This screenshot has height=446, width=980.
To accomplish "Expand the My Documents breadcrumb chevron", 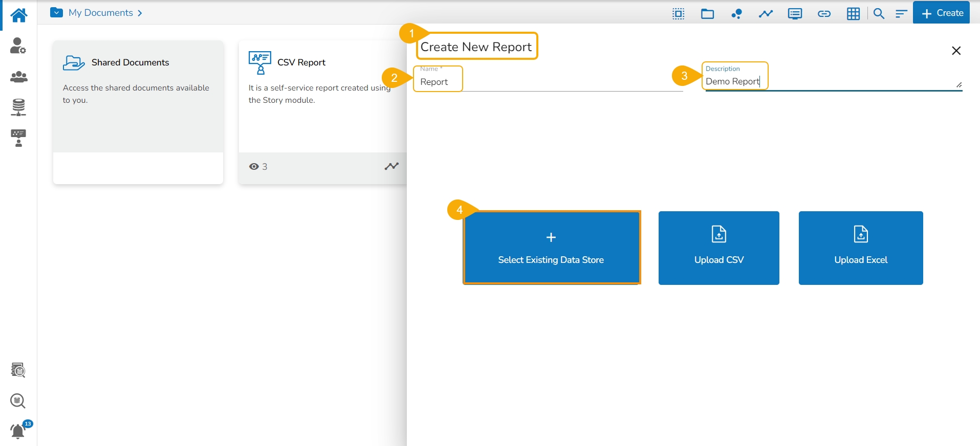I will pyautogui.click(x=140, y=13).
